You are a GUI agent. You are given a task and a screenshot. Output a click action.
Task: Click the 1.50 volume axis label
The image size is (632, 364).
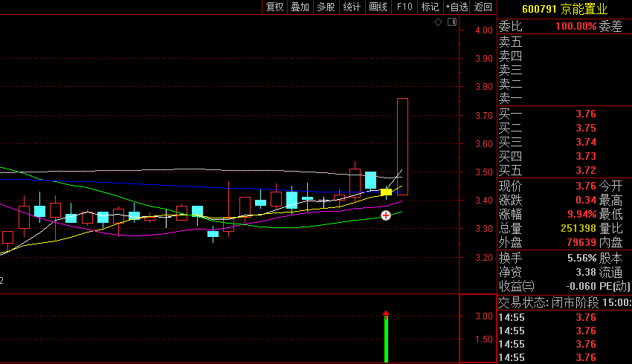click(x=484, y=339)
